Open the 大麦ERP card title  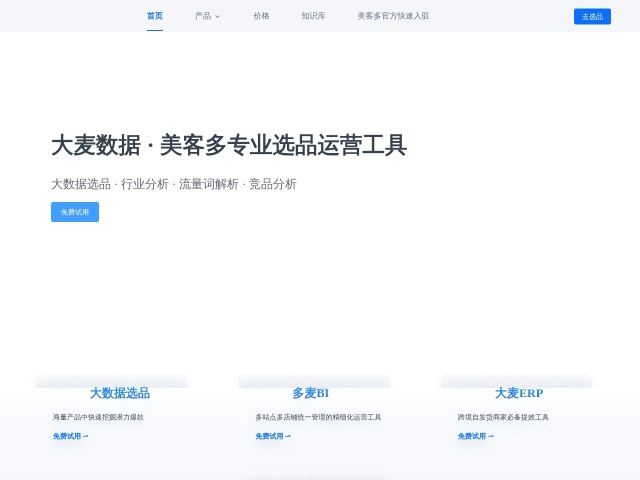pyautogui.click(x=519, y=393)
